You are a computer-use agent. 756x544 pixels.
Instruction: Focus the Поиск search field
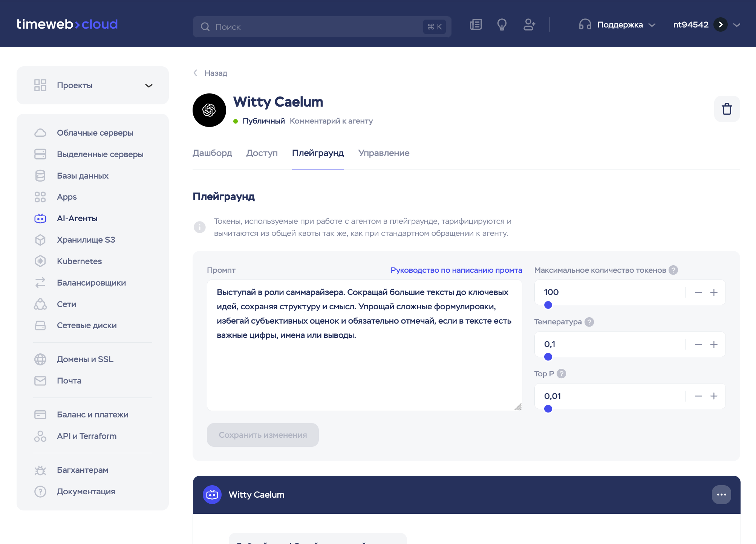pos(322,27)
